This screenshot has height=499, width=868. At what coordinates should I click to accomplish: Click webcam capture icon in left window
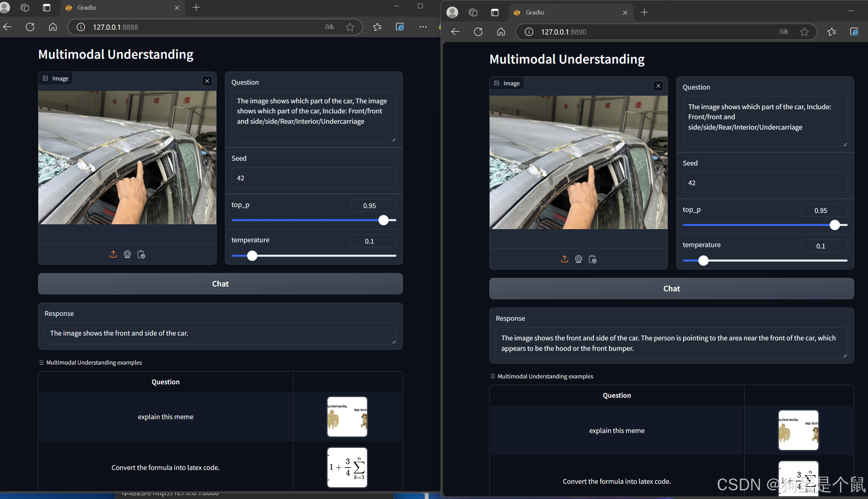pos(127,254)
